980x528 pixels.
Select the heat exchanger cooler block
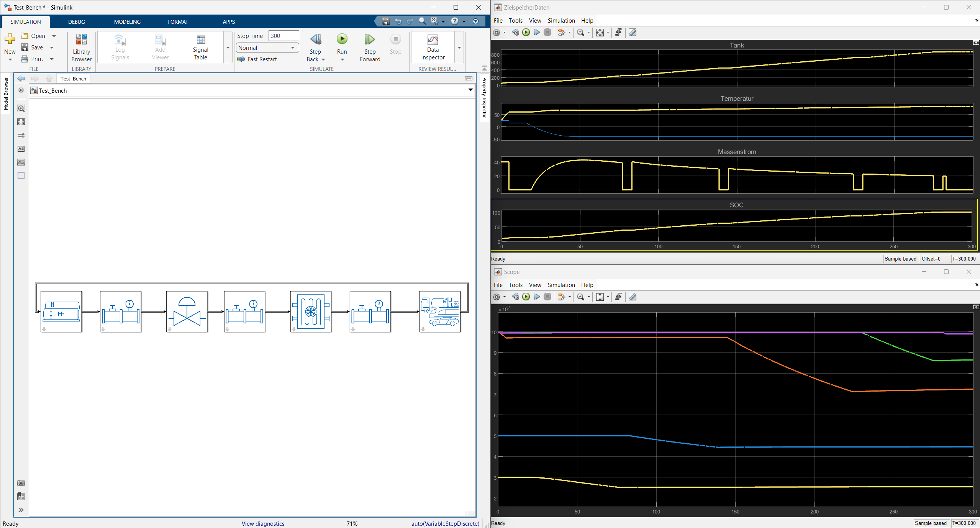pyautogui.click(x=311, y=311)
